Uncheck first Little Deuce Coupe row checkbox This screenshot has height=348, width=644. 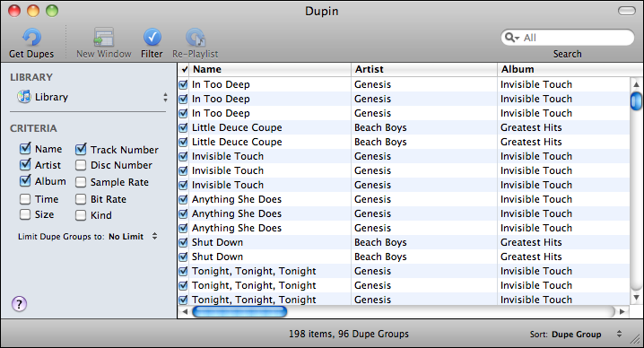(x=183, y=127)
